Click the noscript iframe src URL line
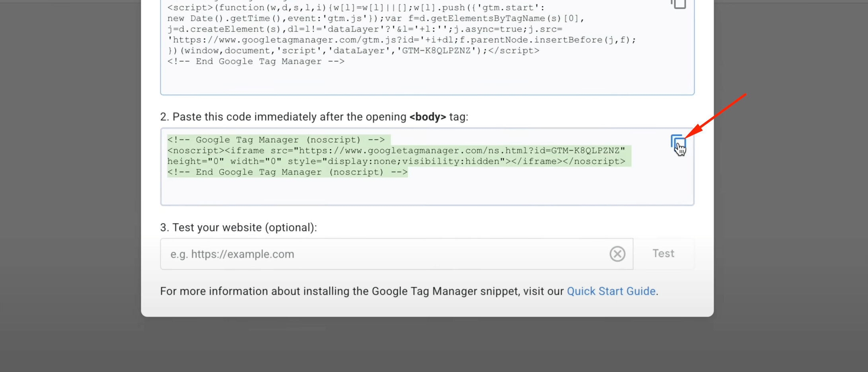Image resolution: width=868 pixels, height=372 pixels. tap(396, 151)
